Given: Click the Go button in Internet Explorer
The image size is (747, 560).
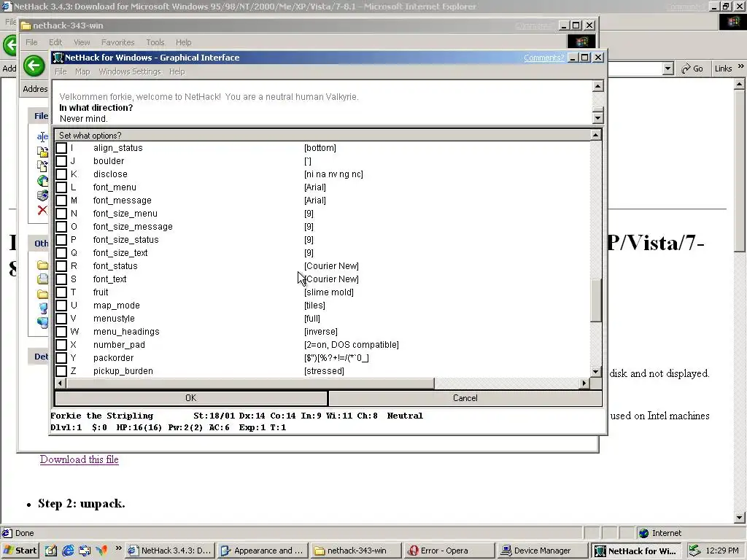Looking at the screenshot, I should tap(693, 69).
